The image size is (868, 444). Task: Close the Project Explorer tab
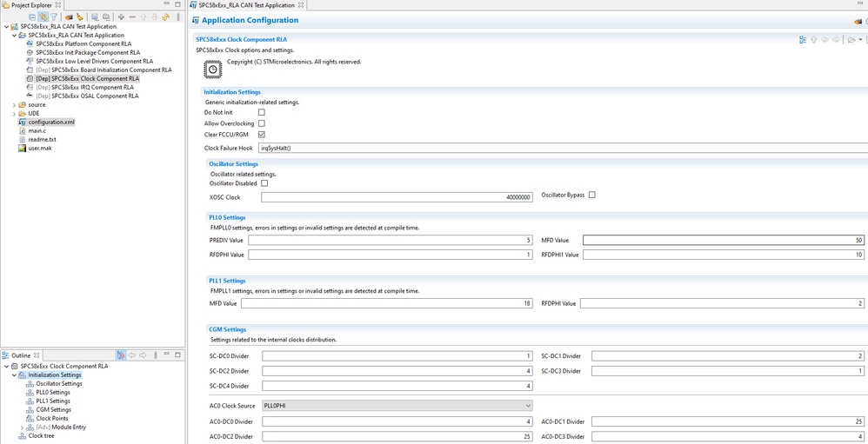58,4
